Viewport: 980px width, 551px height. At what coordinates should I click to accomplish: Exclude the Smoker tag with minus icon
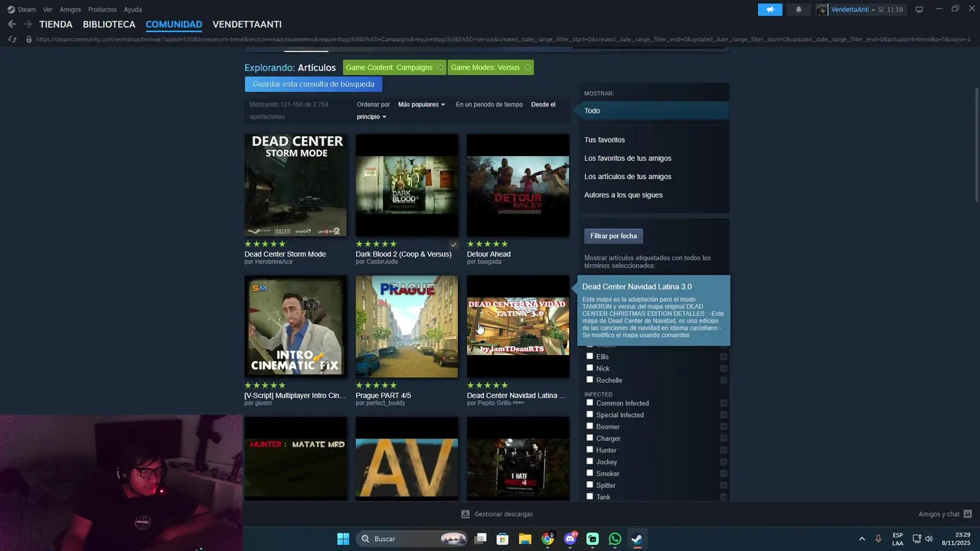[x=724, y=473]
